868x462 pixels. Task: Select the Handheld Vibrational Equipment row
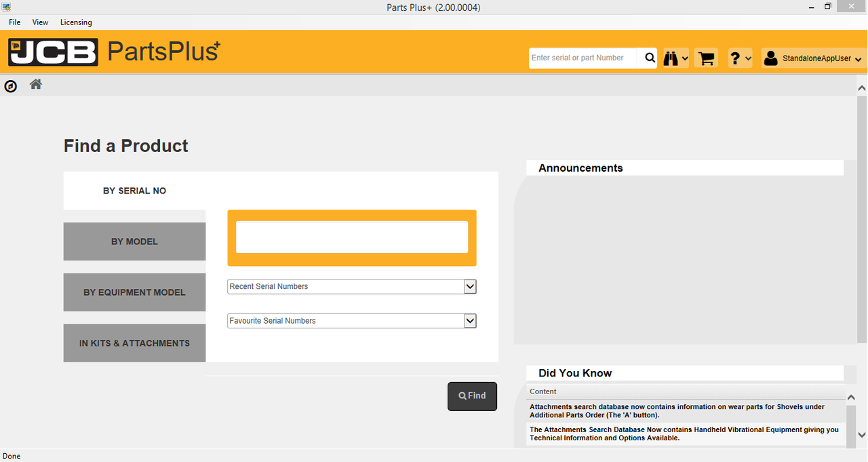tap(686, 434)
